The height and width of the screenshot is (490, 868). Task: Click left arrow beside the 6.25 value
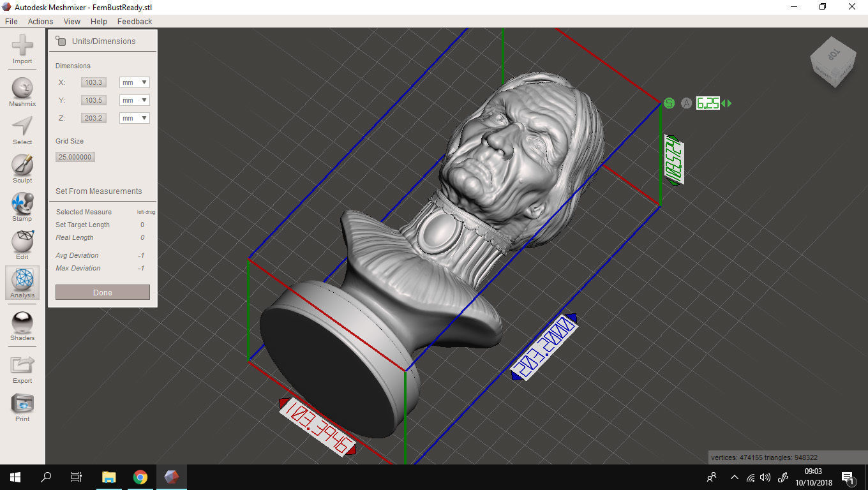723,103
